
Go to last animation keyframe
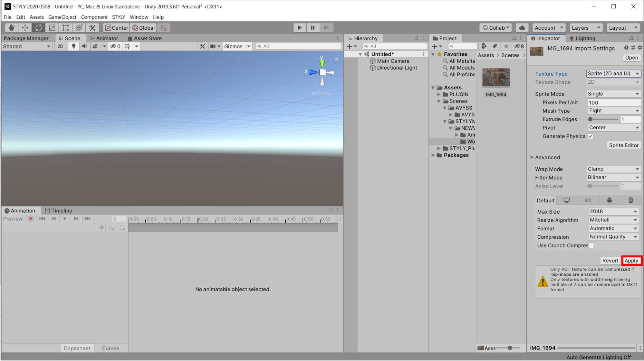click(x=87, y=219)
